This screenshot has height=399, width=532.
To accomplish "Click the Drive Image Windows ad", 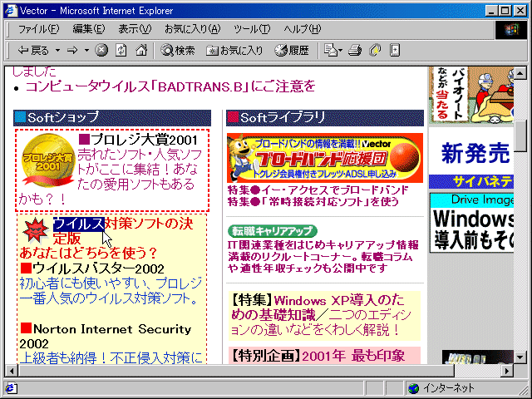I will (x=471, y=223).
